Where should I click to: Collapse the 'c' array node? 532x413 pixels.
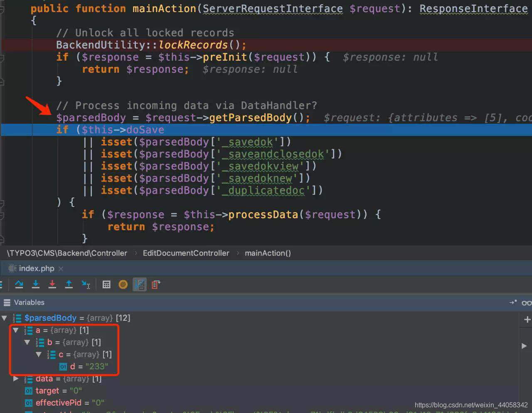(39, 354)
